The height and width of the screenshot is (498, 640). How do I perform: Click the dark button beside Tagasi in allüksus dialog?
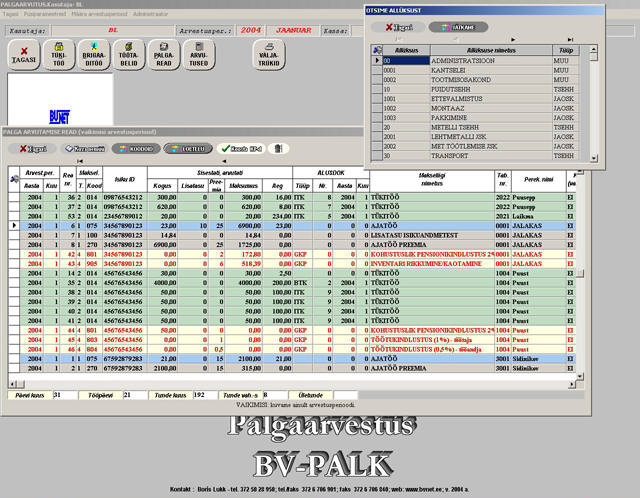(458, 27)
